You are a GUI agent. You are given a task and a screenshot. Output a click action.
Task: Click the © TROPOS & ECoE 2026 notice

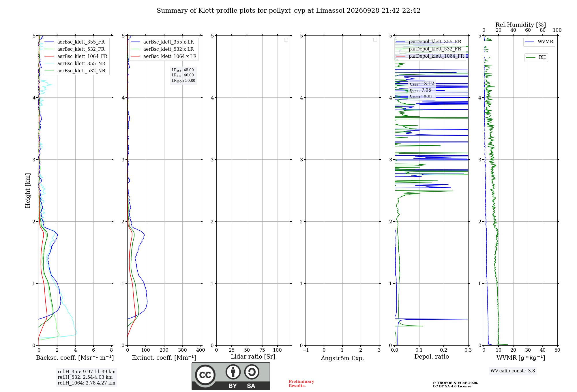pyautogui.click(x=456, y=383)
